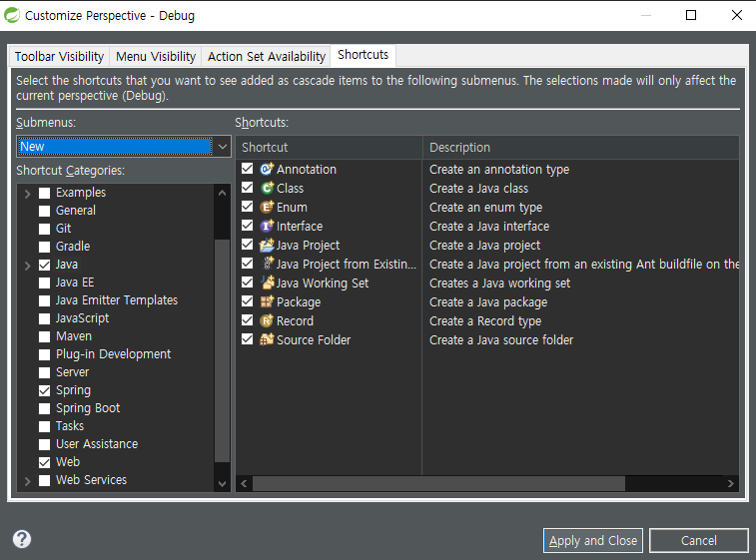Uncheck the Record shortcut checkbox
The image size is (756, 560).
(x=248, y=320)
